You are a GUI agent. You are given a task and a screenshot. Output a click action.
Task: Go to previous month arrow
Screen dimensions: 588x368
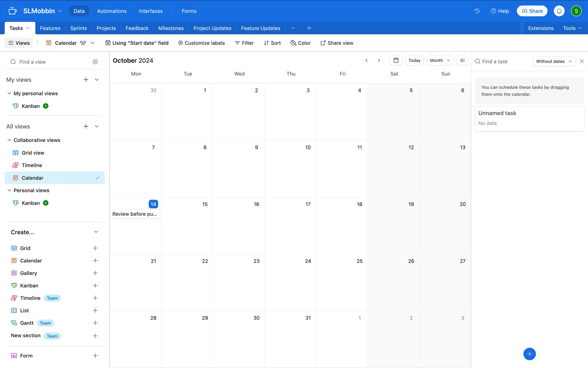[x=367, y=60]
